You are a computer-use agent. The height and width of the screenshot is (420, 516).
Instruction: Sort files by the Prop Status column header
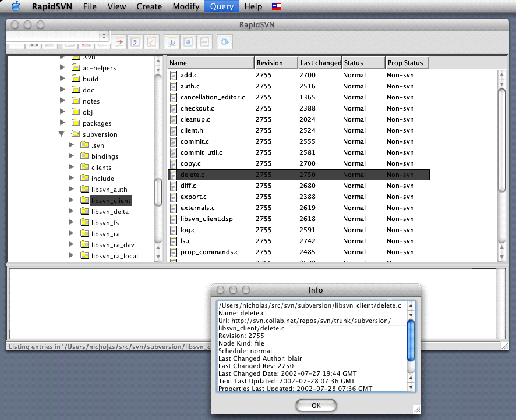pyautogui.click(x=407, y=63)
